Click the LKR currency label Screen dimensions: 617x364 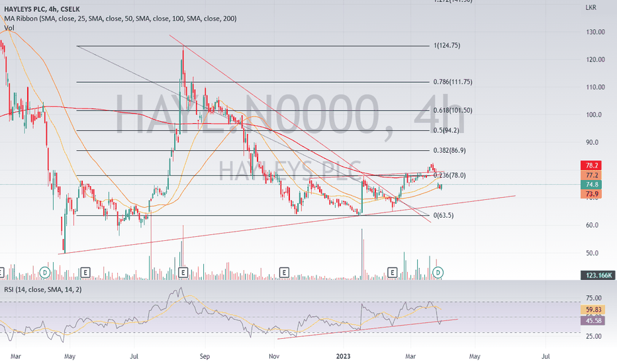point(591,7)
